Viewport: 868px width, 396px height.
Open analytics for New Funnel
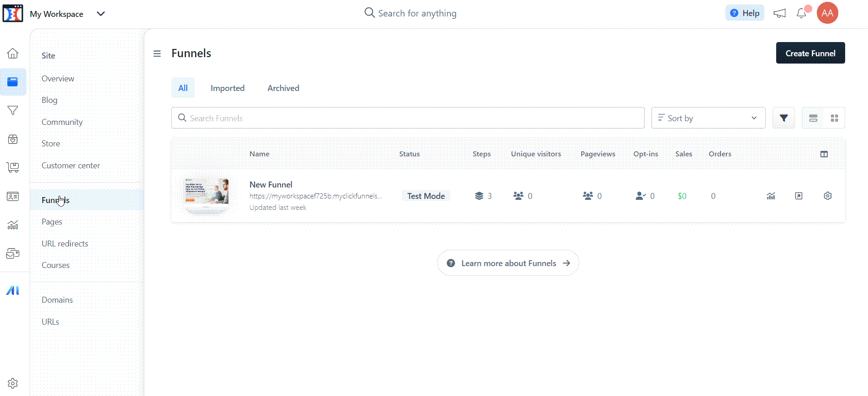(771, 196)
